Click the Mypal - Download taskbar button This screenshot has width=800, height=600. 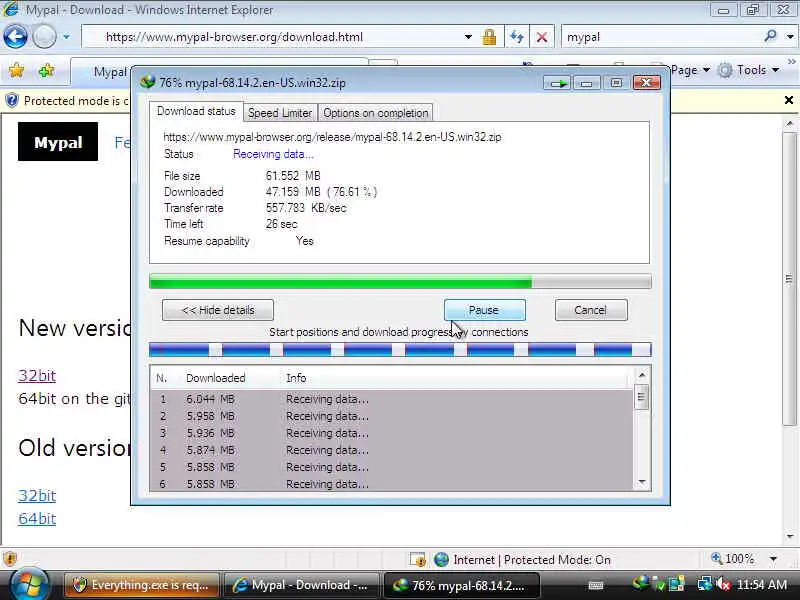click(302, 585)
